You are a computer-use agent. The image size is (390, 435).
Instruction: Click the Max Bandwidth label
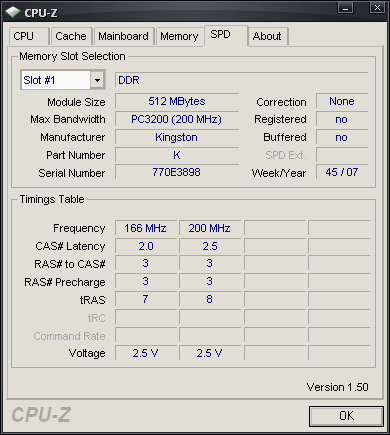point(68,119)
